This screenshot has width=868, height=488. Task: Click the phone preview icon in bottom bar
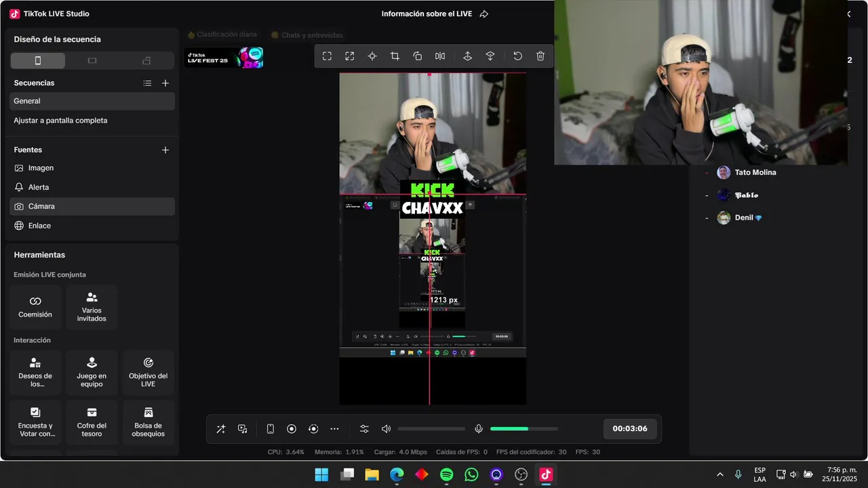pyautogui.click(x=270, y=429)
